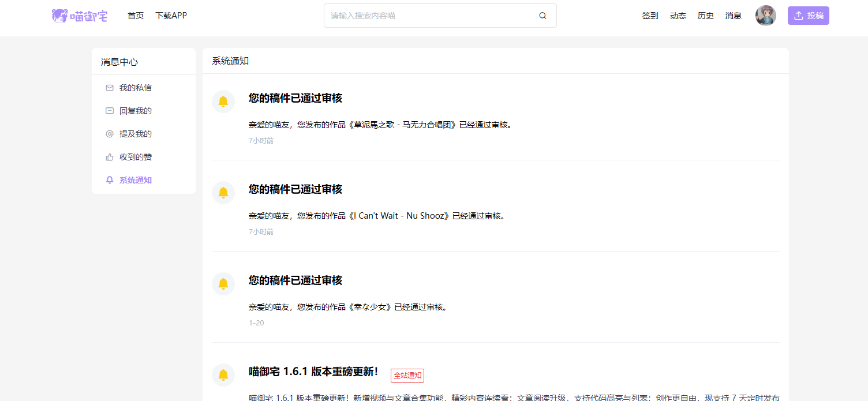Open the user avatar profile

[765, 16]
